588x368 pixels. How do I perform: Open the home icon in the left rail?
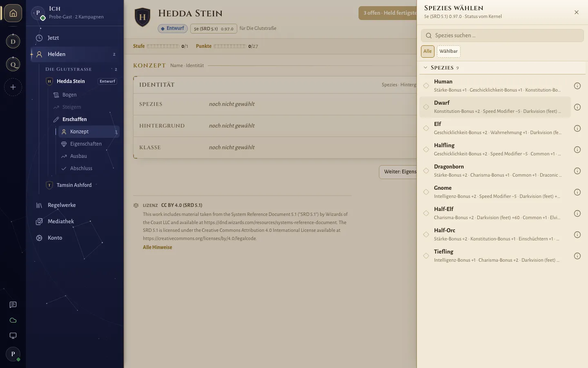[x=13, y=13]
